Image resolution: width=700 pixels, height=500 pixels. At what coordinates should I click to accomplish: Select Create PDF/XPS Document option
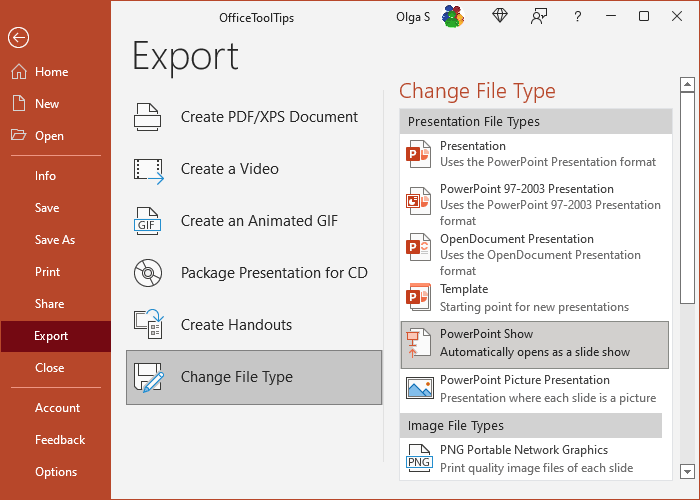(254, 117)
